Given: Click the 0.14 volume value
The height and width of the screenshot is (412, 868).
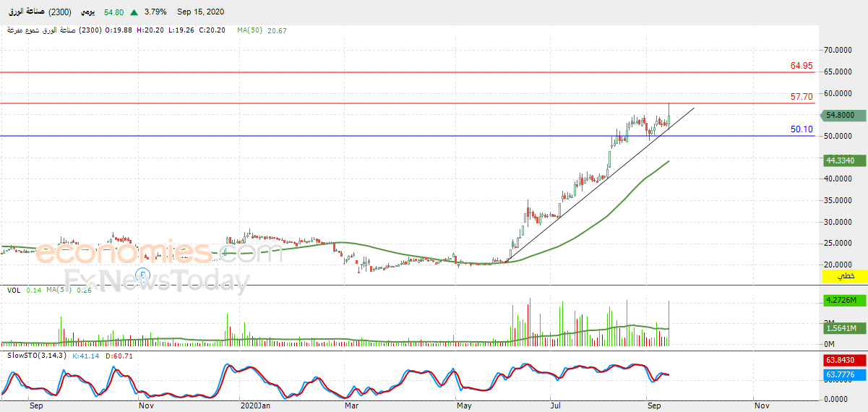Looking at the screenshot, I should coord(33,290).
